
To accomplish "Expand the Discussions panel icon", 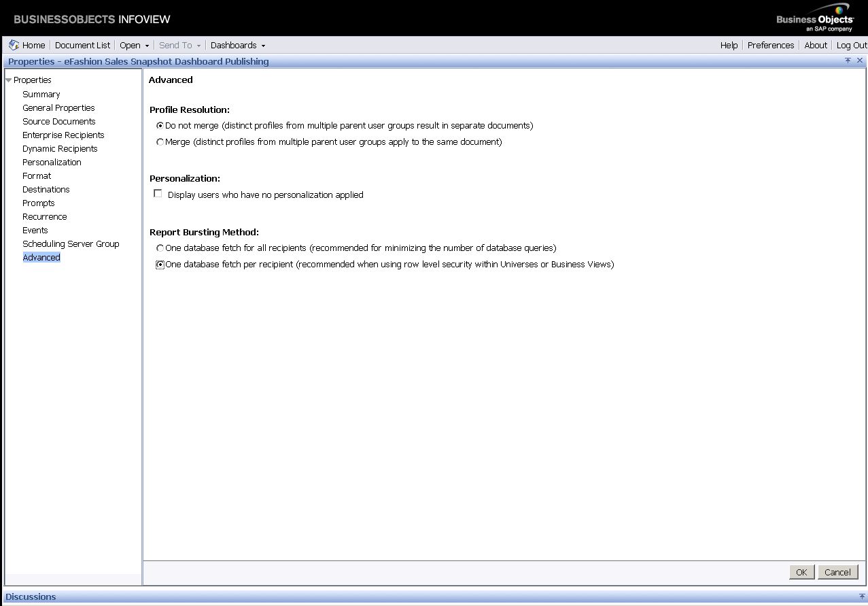I will [x=862, y=596].
